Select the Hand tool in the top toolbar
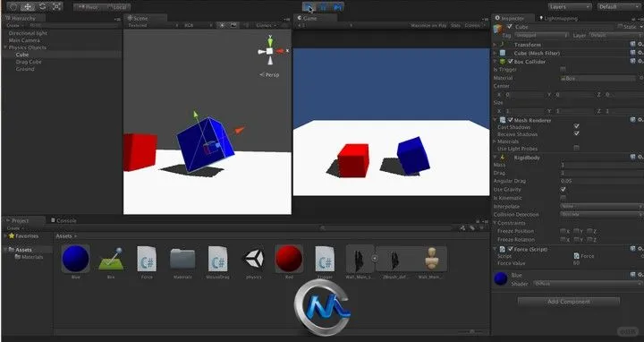644x342 pixels. pos(13,6)
